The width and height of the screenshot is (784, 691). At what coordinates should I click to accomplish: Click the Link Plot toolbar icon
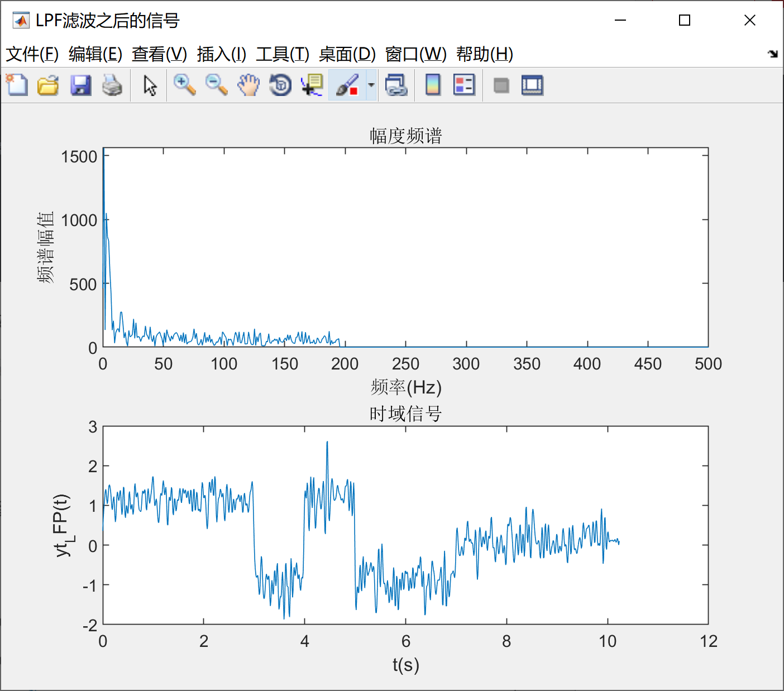pyautogui.click(x=396, y=85)
